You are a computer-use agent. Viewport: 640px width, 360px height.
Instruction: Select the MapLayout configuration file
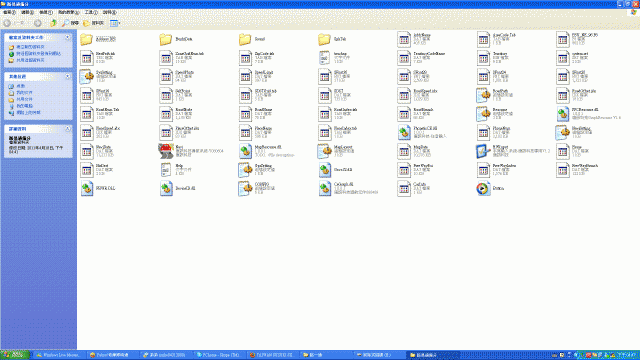324,151
